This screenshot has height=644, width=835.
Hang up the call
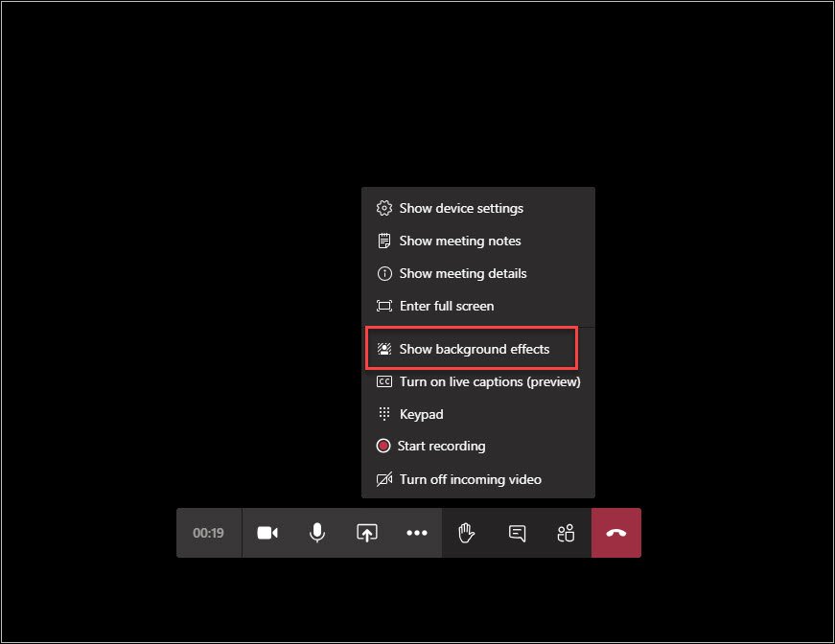click(x=616, y=533)
